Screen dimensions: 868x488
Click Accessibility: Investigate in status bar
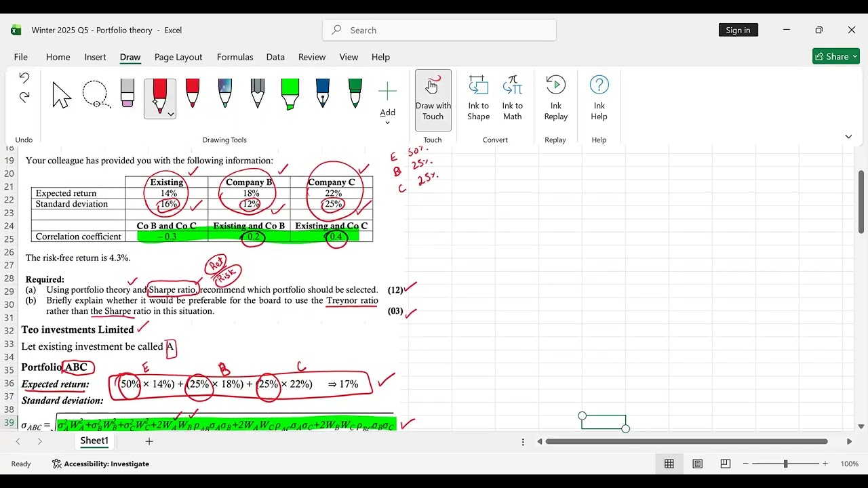(101, 464)
